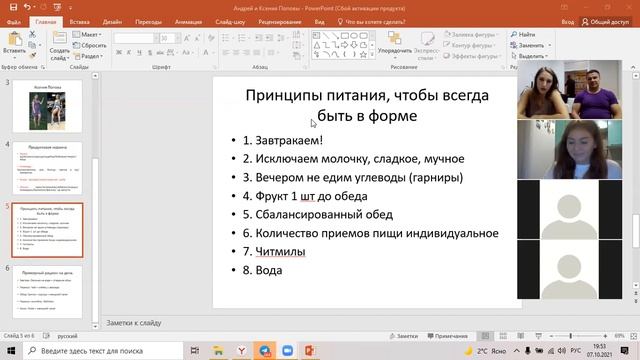The image size is (640, 360).
Task: Align text left
Action: pos(226,52)
